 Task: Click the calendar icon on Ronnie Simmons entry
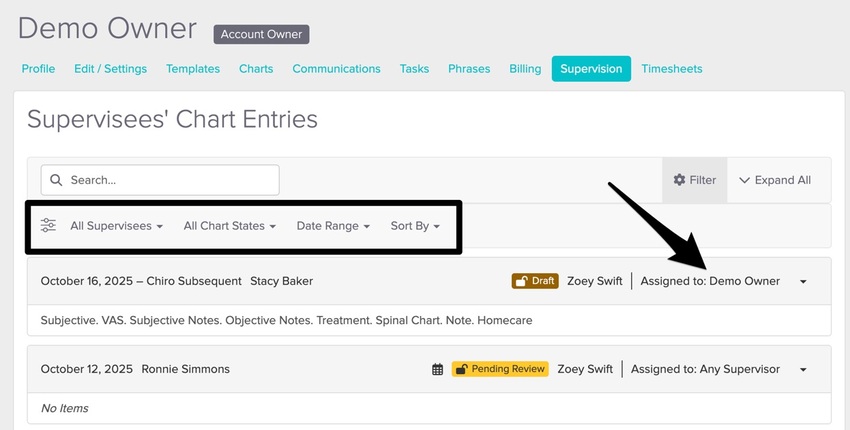[437, 369]
